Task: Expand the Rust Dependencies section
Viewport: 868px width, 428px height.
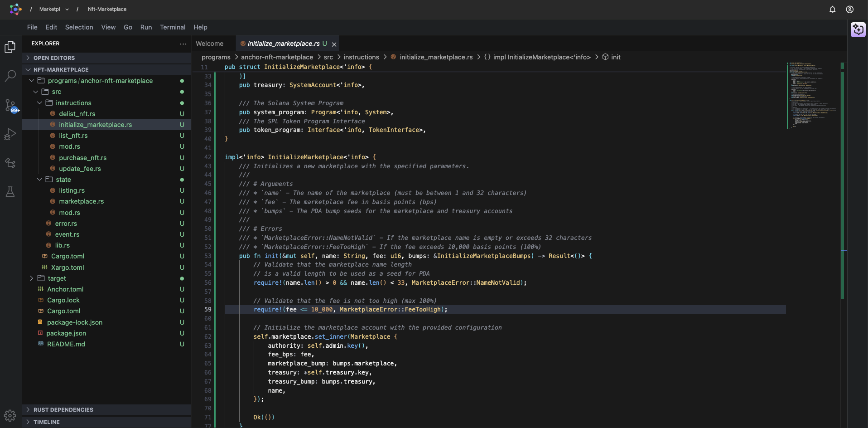Action: tap(106, 410)
